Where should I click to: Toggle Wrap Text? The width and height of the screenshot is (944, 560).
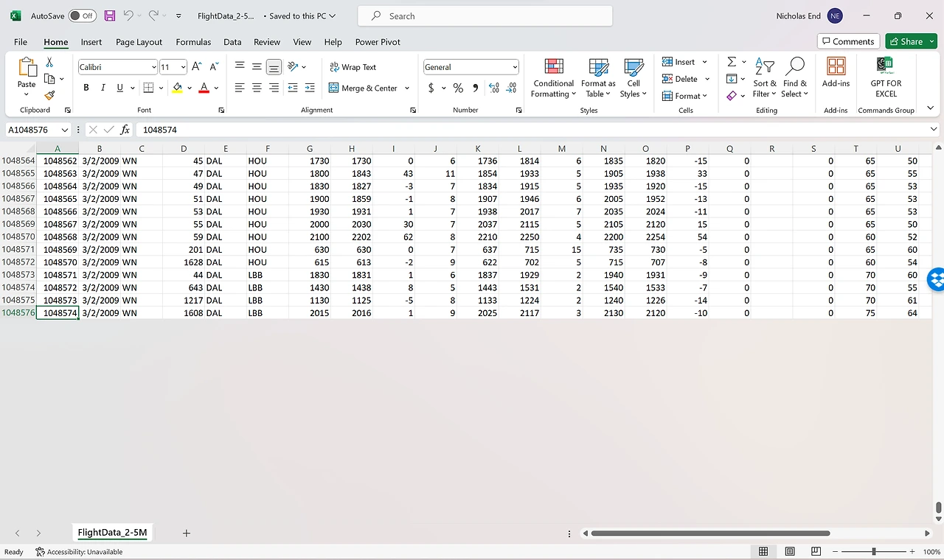[353, 67]
